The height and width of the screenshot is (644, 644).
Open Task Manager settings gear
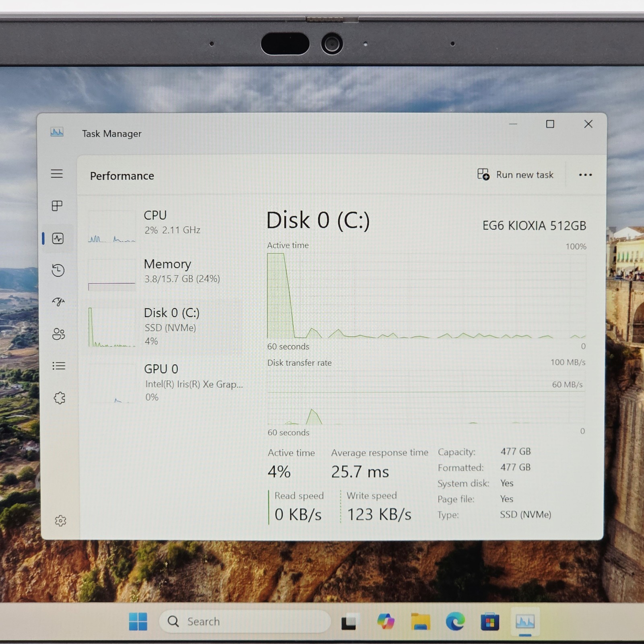[60, 520]
